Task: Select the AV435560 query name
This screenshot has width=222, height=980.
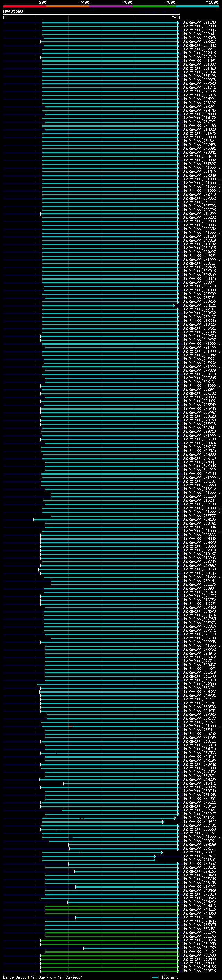Action: 13,11
